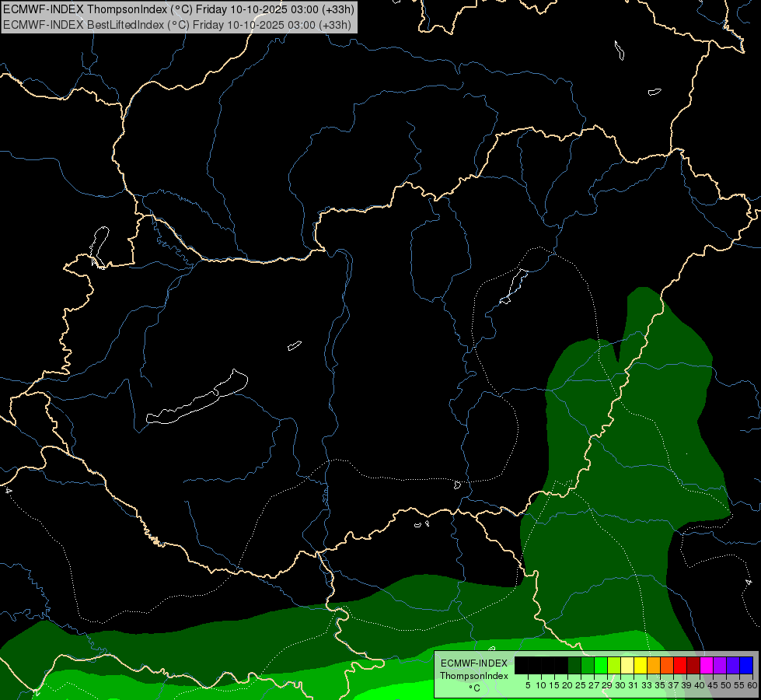
Task: Click the legend tick value '27'
Action: pos(594,685)
